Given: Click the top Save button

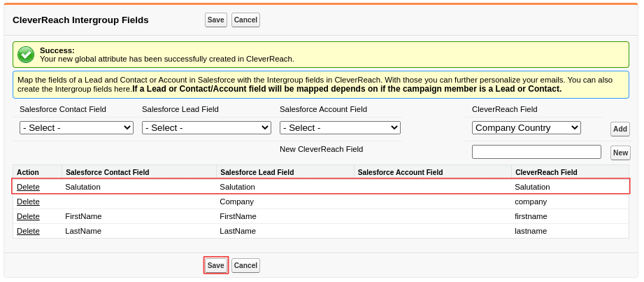Looking at the screenshot, I should point(215,20).
